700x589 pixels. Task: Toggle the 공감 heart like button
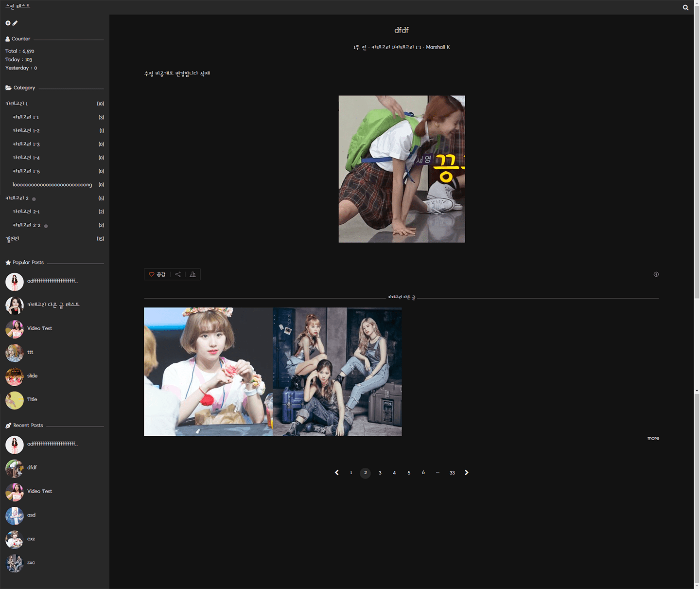tap(157, 274)
